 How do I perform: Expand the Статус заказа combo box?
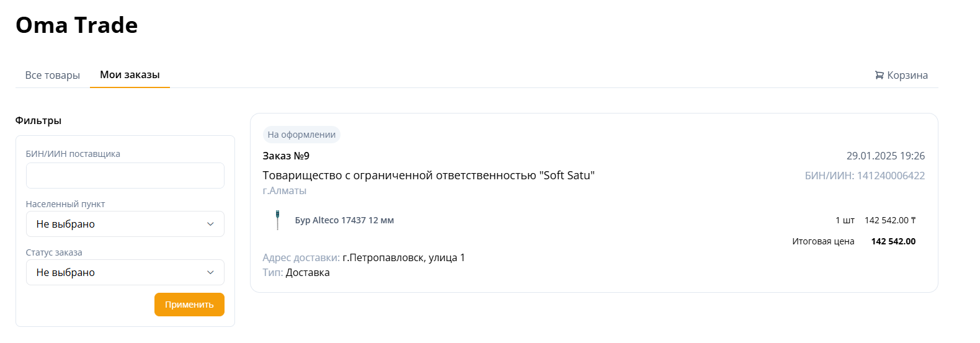pyautogui.click(x=118, y=272)
